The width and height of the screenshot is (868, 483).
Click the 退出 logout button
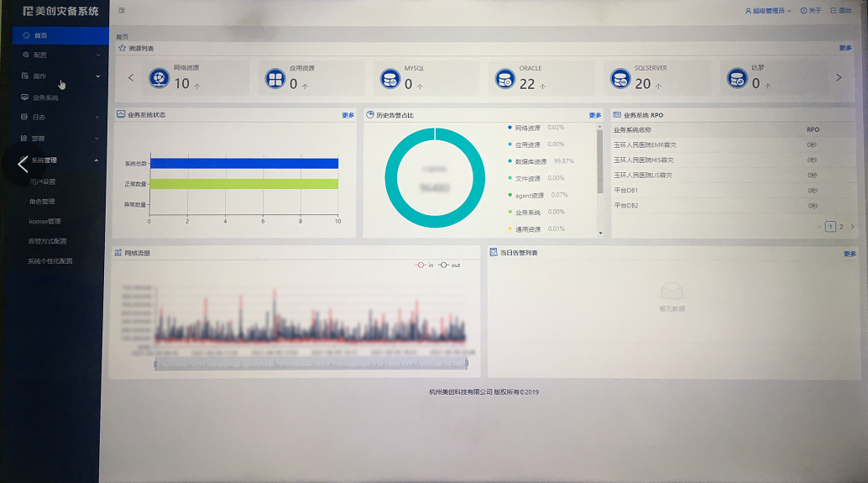[x=840, y=11]
